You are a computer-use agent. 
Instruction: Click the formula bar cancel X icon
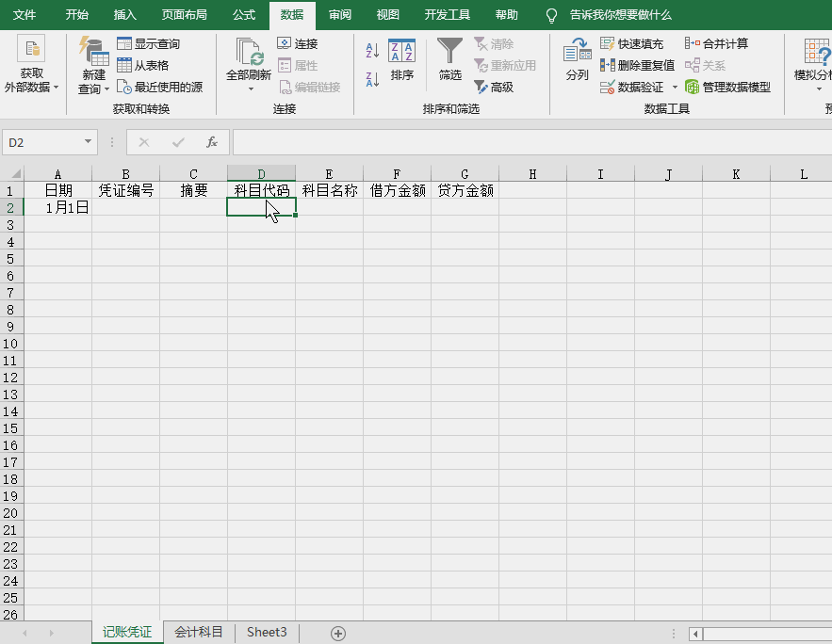[144, 142]
